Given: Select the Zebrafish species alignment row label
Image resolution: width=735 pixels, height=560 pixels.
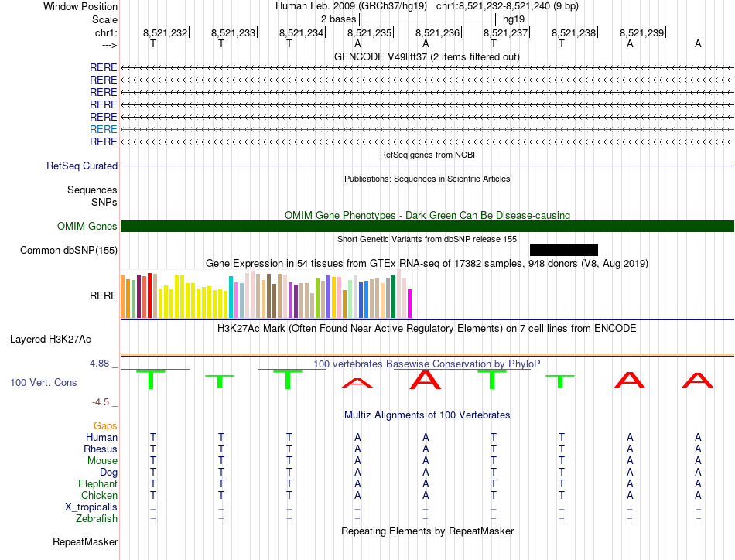Looking at the screenshot, I should pyautogui.click(x=97, y=519).
